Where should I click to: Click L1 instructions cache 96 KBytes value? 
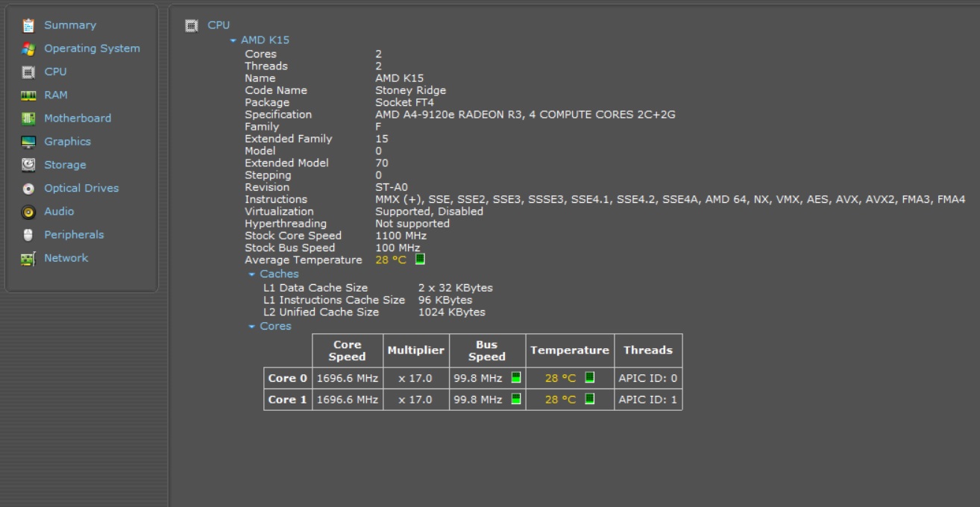pos(445,300)
